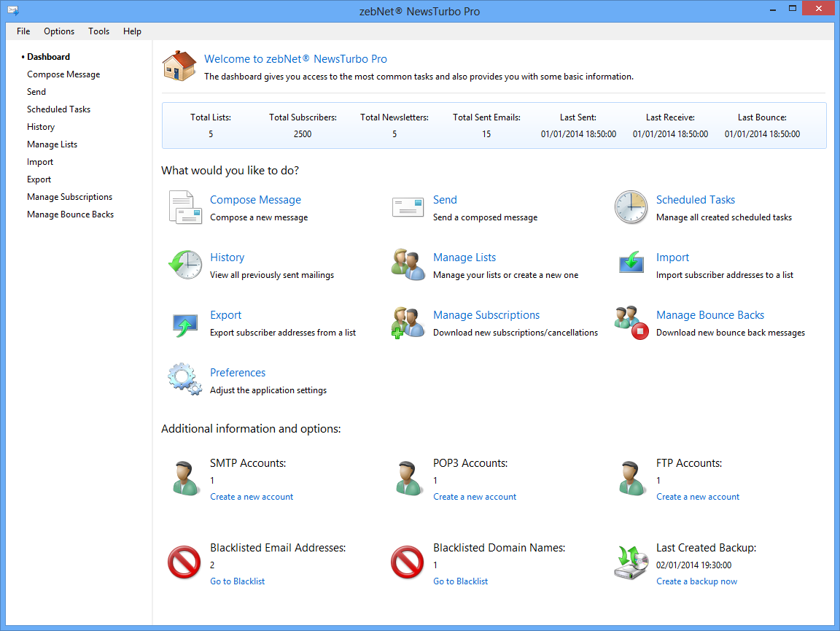Click the backup date 02/01/2014 19:30:00

[693, 565]
